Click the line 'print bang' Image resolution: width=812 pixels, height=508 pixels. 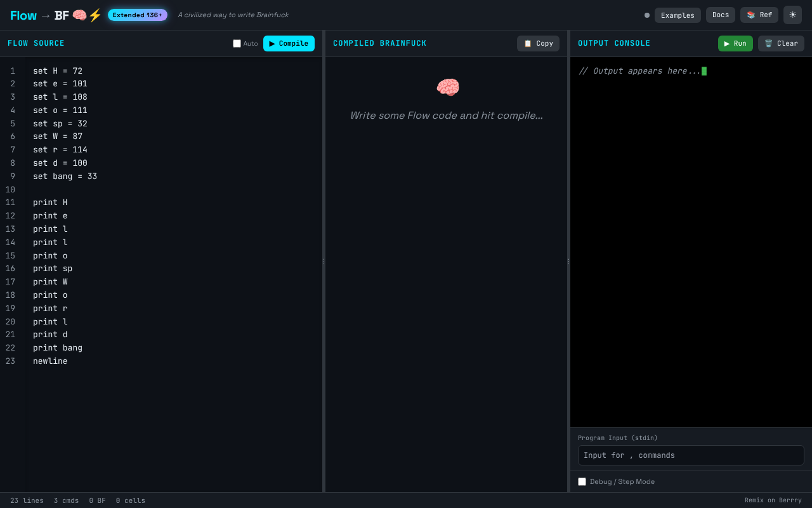pyautogui.click(x=58, y=348)
